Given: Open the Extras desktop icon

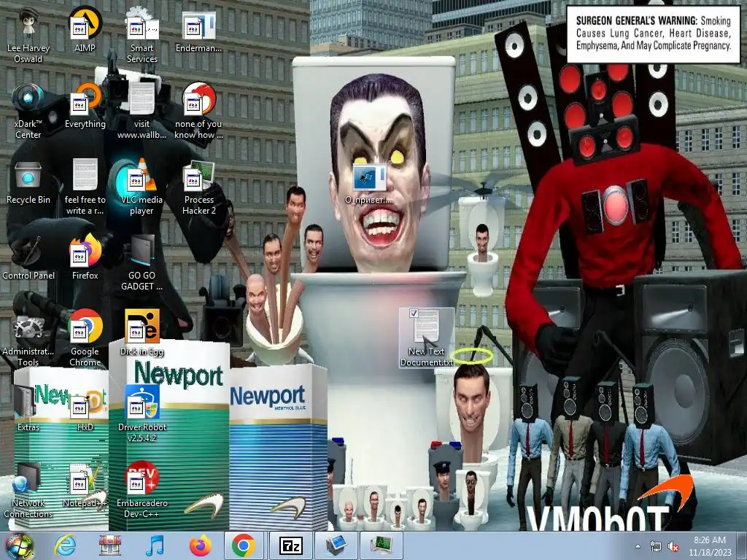Looking at the screenshot, I should [x=28, y=408].
